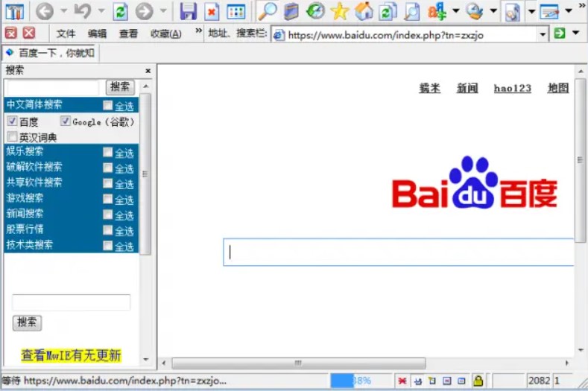Tick 全选 checkbox for 中文简体搜索
The width and height of the screenshot is (588, 391).
pyautogui.click(x=108, y=105)
